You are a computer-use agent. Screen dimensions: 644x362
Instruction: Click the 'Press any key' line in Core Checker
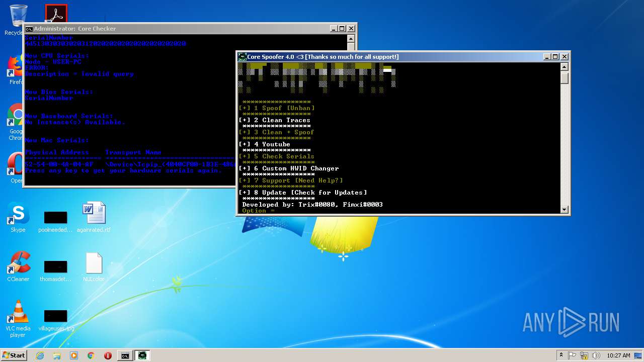click(x=123, y=170)
